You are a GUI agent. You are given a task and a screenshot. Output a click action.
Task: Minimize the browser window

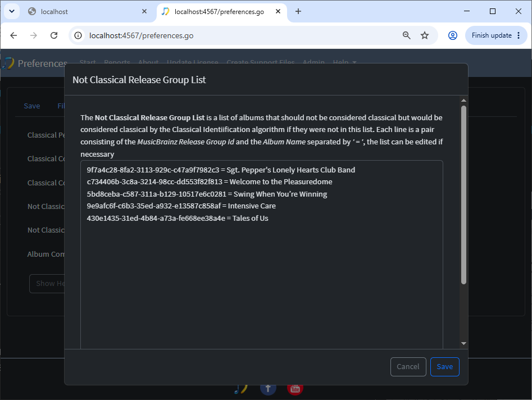pyautogui.click(x=467, y=11)
